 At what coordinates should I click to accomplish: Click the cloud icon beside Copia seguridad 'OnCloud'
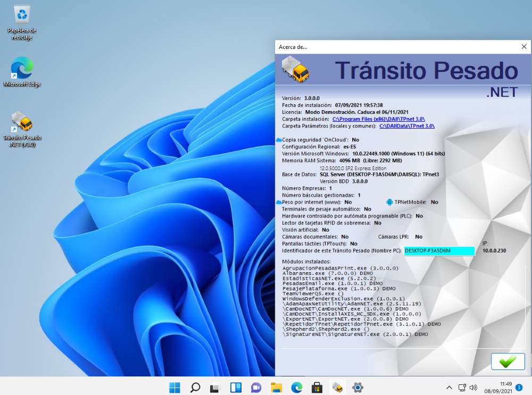(279, 140)
